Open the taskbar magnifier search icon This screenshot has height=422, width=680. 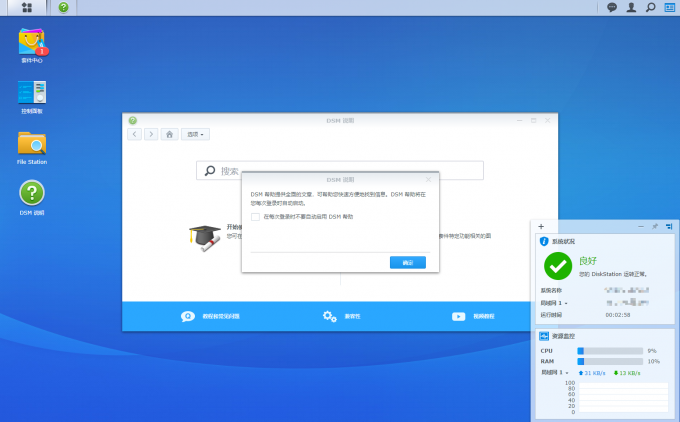[651, 7]
